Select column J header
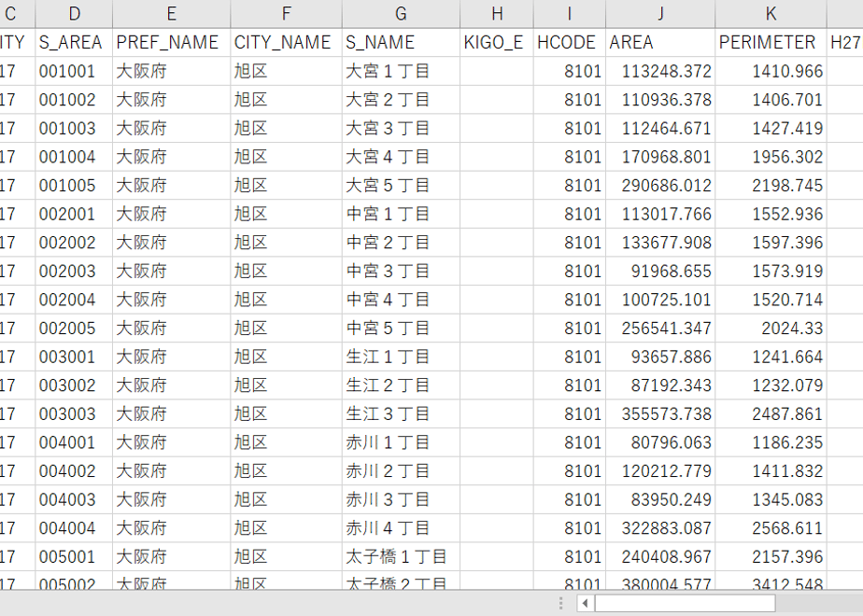Image resolution: width=863 pixels, height=616 pixels. [x=660, y=14]
